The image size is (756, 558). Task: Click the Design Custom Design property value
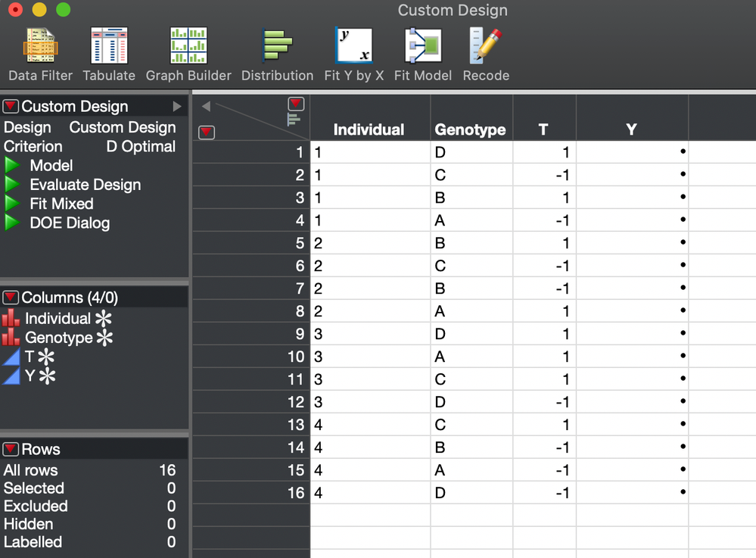coord(123,127)
